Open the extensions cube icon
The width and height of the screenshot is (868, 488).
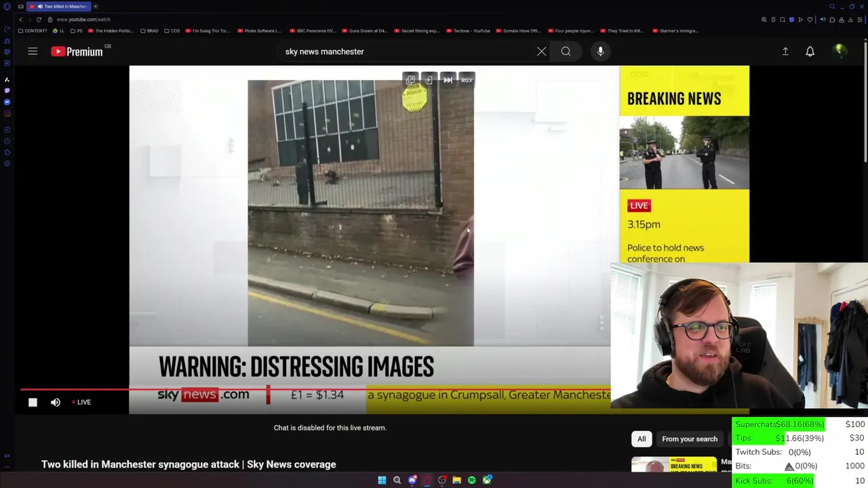click(832, 20)
